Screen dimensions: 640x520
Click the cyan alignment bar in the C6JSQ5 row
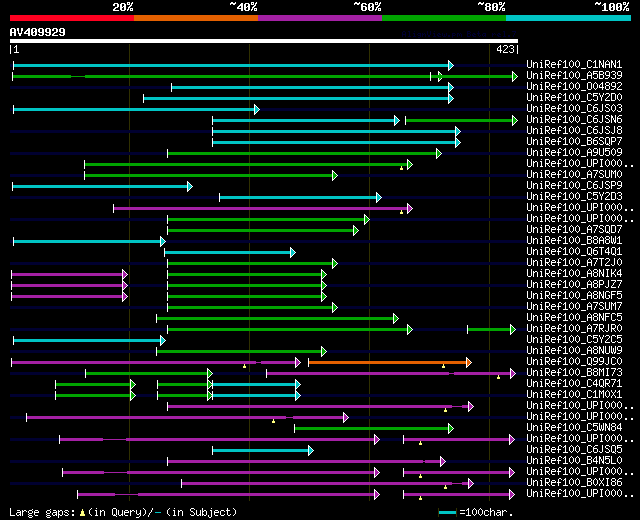pyautogui.click(x=263, y=451)
